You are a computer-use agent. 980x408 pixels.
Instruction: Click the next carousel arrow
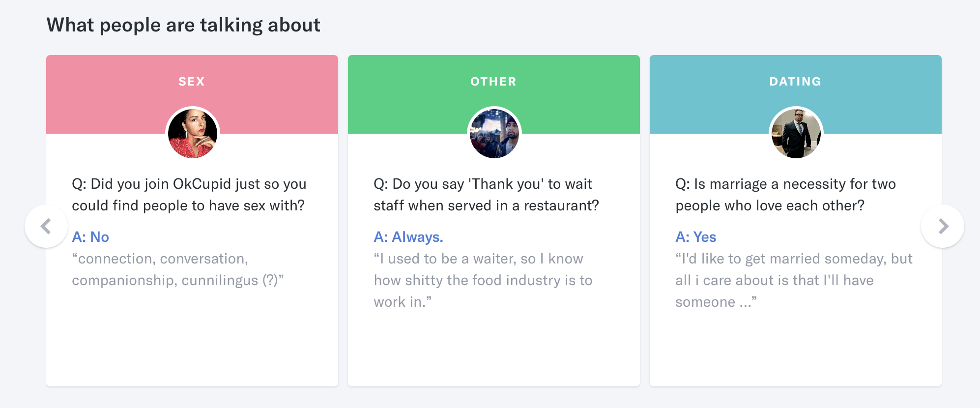tap(943, 226)
